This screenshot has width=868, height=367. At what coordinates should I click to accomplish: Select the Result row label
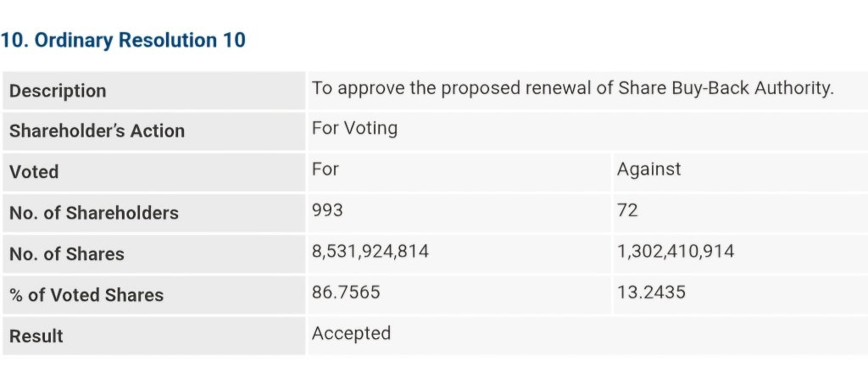click(36, 336)
